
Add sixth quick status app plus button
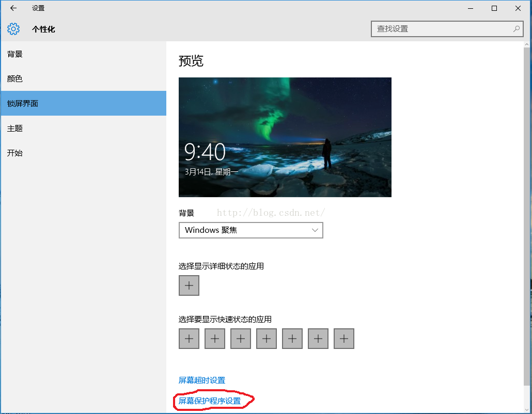318,339
